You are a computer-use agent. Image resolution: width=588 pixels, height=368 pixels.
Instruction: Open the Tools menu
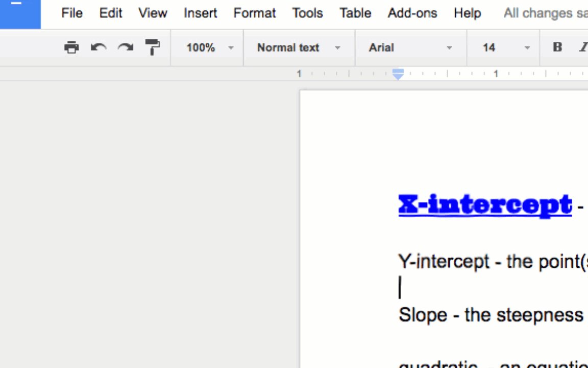[307, 13]
